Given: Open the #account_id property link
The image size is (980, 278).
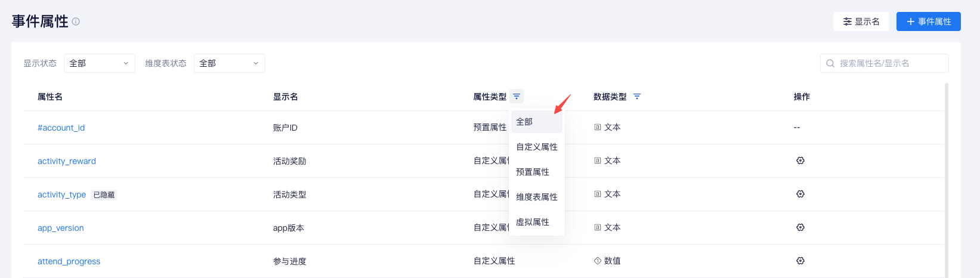Looking at the screenshot, I should pyautogui.click(x=61, y=128).
